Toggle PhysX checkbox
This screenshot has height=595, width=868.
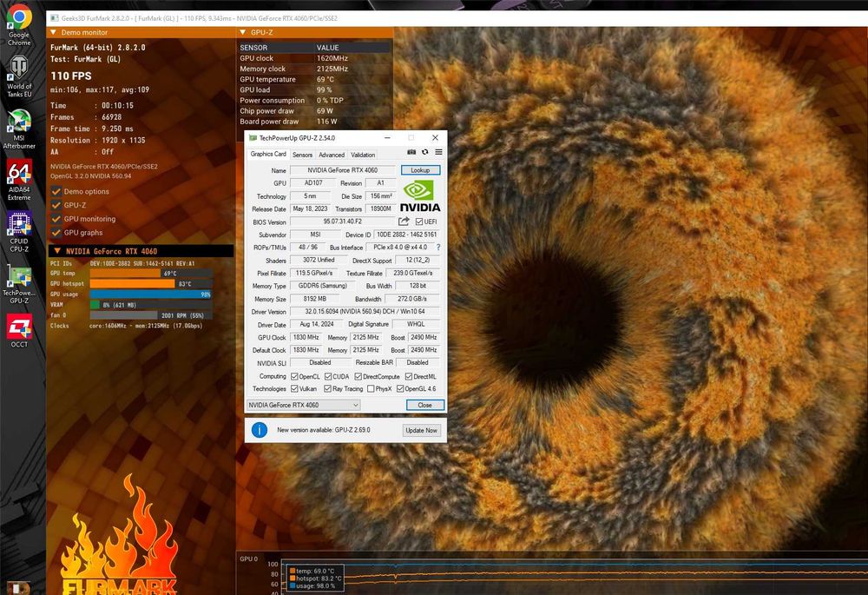click(x=371, y=389)
